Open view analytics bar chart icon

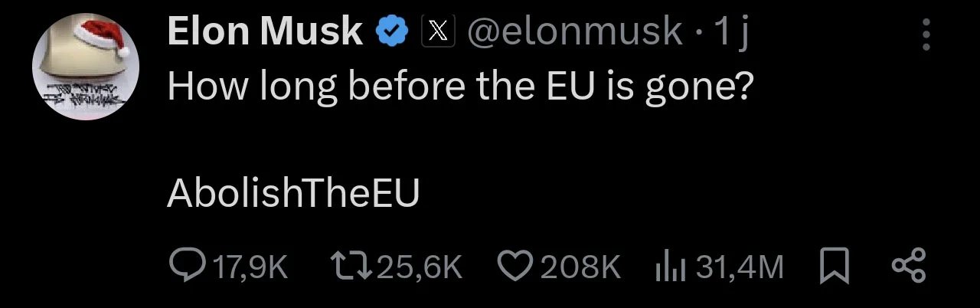click(x=668, y=266)
